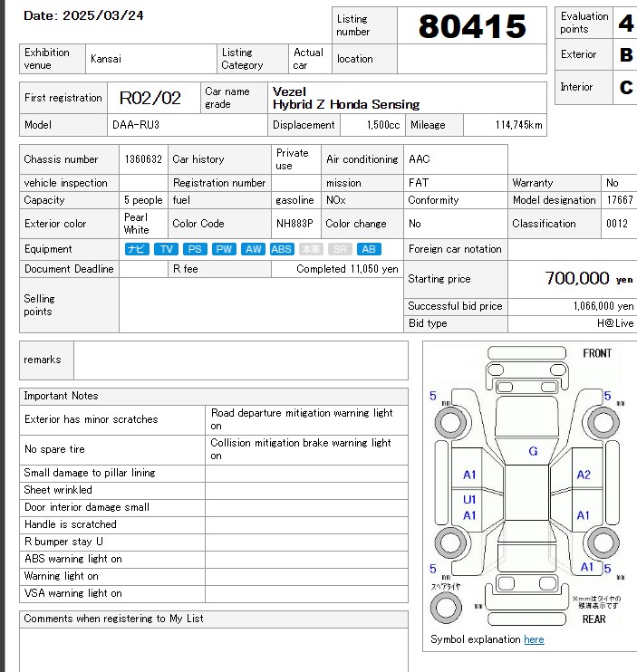Click R fee value Completed 11,050 yen
Viewport: 637px width, 672px height.
[347, 269]
